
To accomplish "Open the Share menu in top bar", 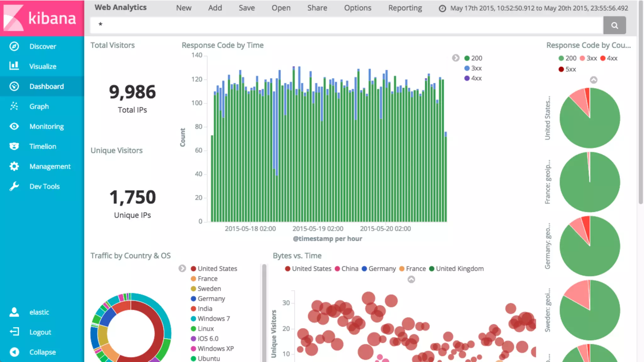I will (317, 8).
